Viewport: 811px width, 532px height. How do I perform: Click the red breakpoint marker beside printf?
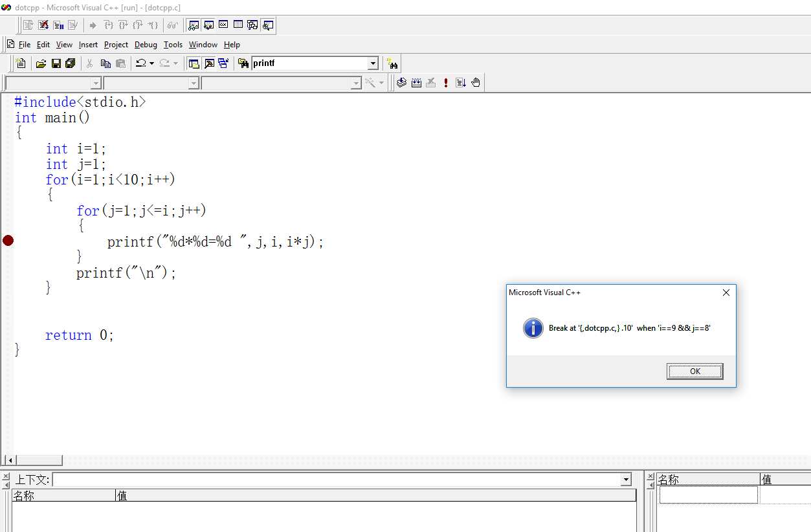[8, 241]
